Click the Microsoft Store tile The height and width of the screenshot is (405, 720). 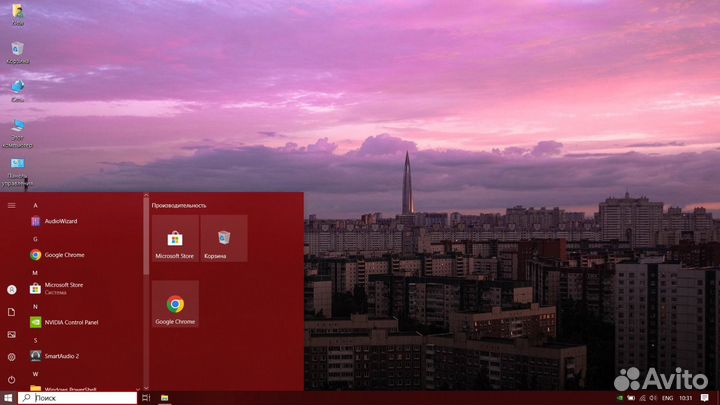tap(175, 238)
